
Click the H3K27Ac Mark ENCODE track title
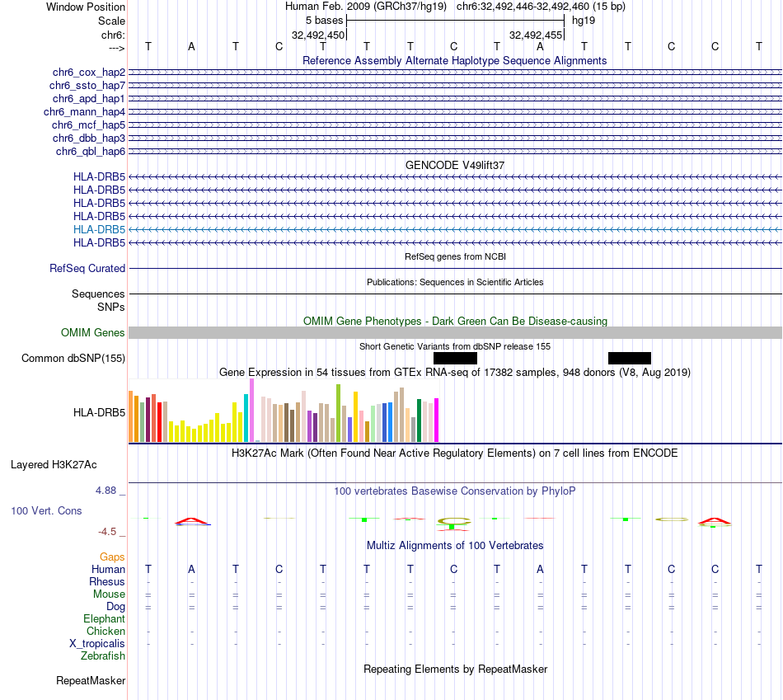(455, 453)
